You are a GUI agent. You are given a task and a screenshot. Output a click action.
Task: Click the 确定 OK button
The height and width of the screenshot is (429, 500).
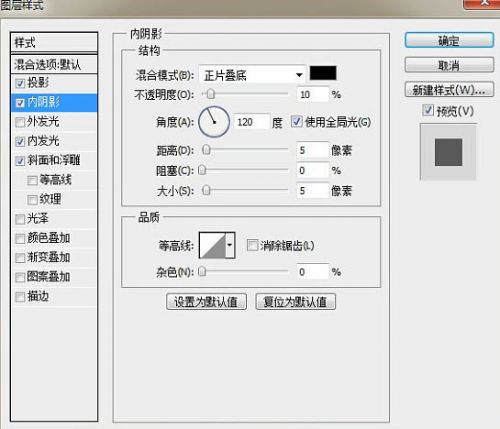pos(449,41)
